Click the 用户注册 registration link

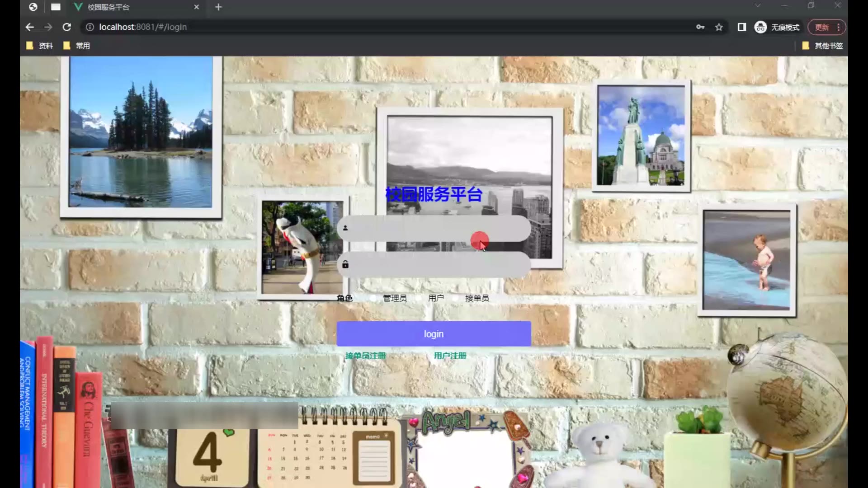[x=450, y=356]
